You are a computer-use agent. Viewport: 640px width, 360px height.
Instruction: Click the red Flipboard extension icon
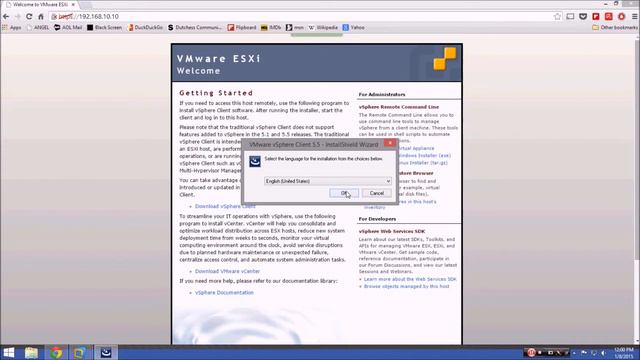596,17
